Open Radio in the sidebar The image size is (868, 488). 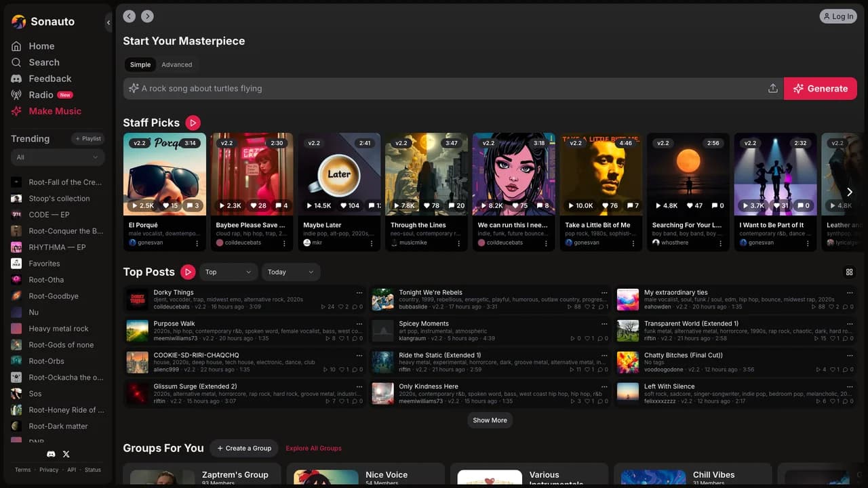41,95
